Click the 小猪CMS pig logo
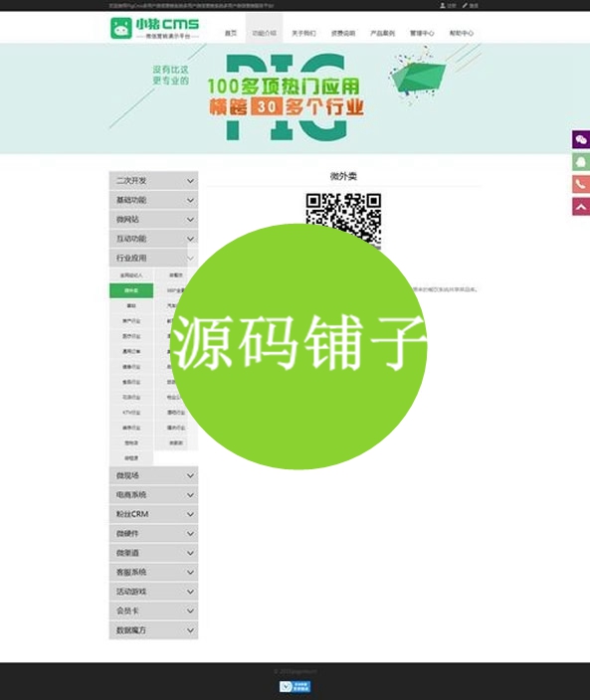Image resolution: width=590 pixels, height=700 pixels. pyautogui.click(x=154, y=28)
